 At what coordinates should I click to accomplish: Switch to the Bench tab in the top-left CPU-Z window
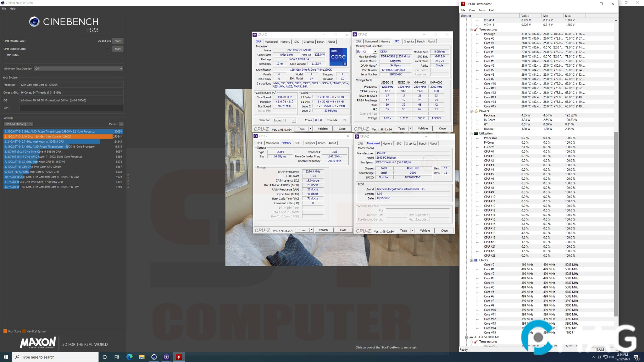(320, 41)
